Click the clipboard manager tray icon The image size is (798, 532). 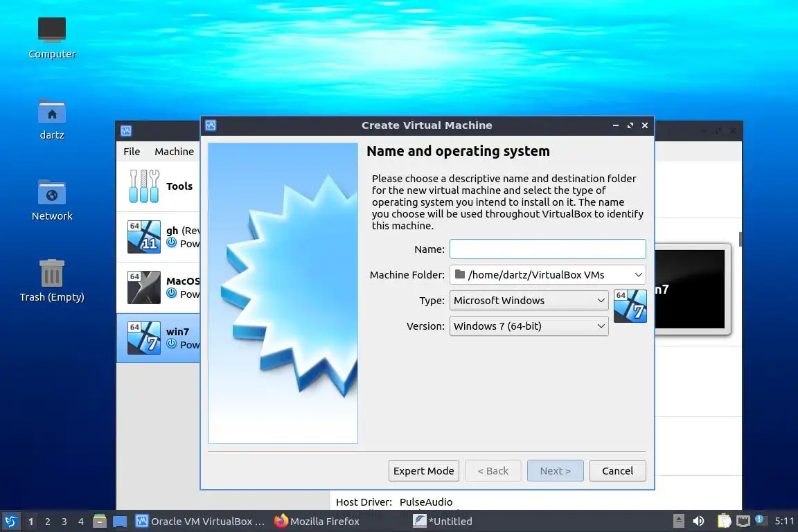(x=724, y=522)
